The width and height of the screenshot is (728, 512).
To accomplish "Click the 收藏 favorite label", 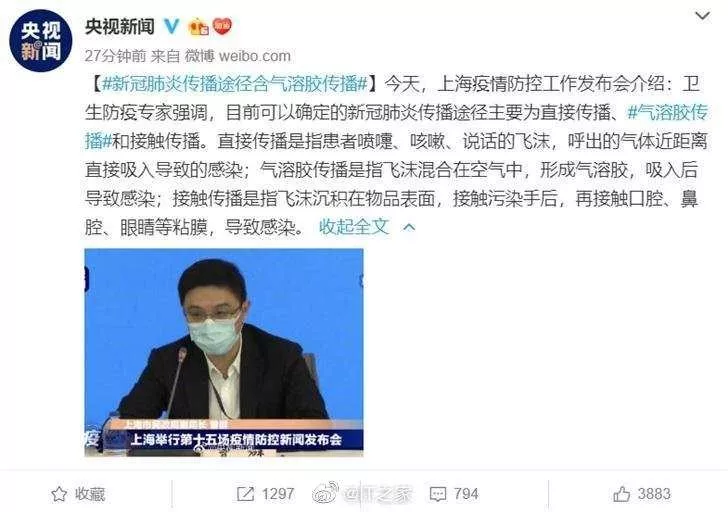I will click(90, 494).
